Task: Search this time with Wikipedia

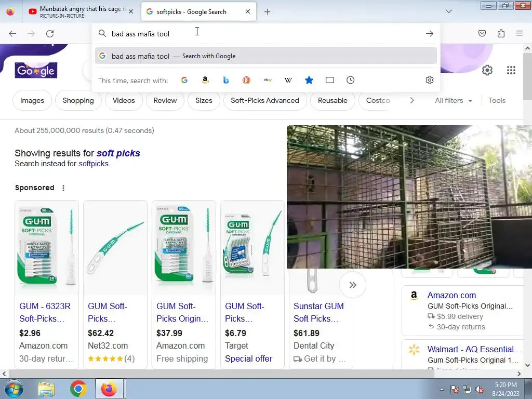Action: (288, 80)
